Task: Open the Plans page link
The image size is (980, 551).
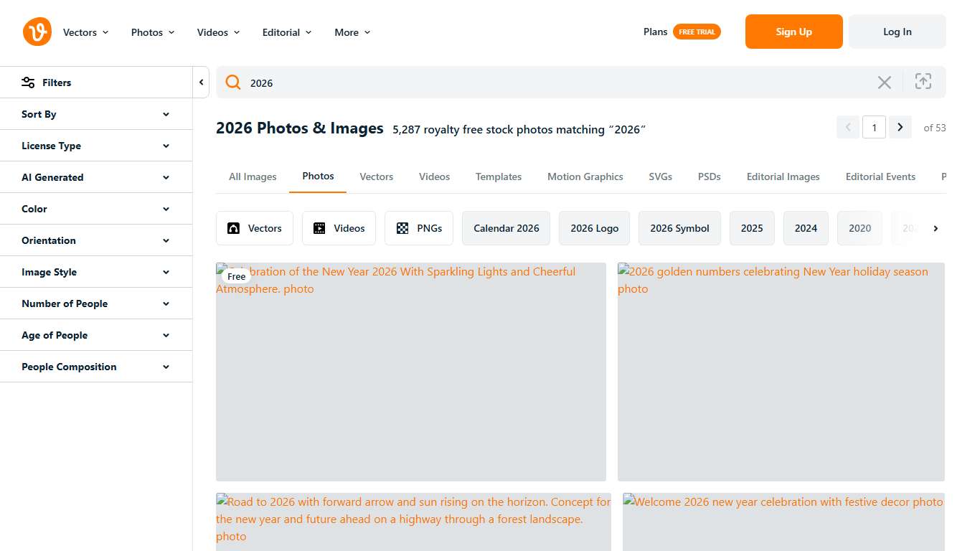Action: 655,32
